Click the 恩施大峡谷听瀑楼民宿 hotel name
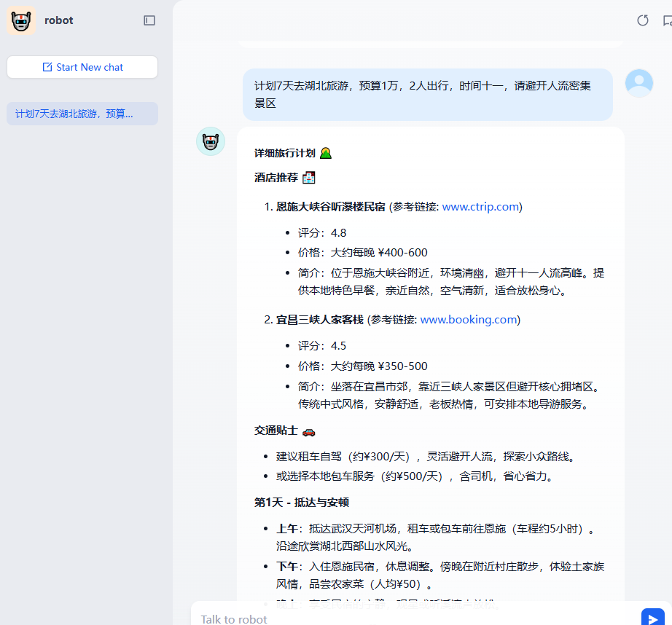 (330, 207)
